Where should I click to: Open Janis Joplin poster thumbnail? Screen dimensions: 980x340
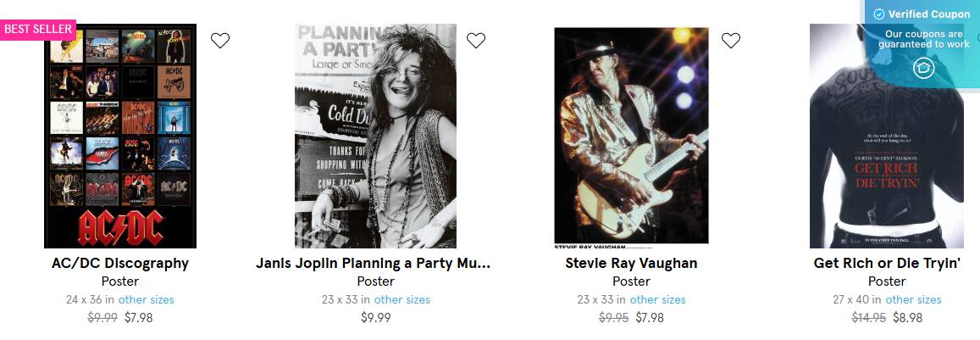375,136
